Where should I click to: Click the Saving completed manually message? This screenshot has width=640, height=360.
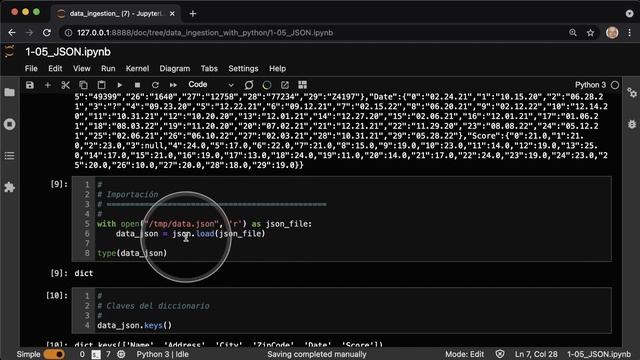click(317, 354)
